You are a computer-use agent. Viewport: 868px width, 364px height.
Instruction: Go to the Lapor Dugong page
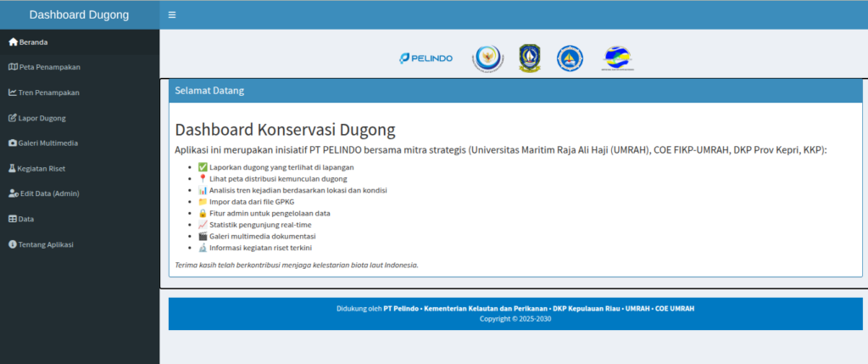click(42, 118)
